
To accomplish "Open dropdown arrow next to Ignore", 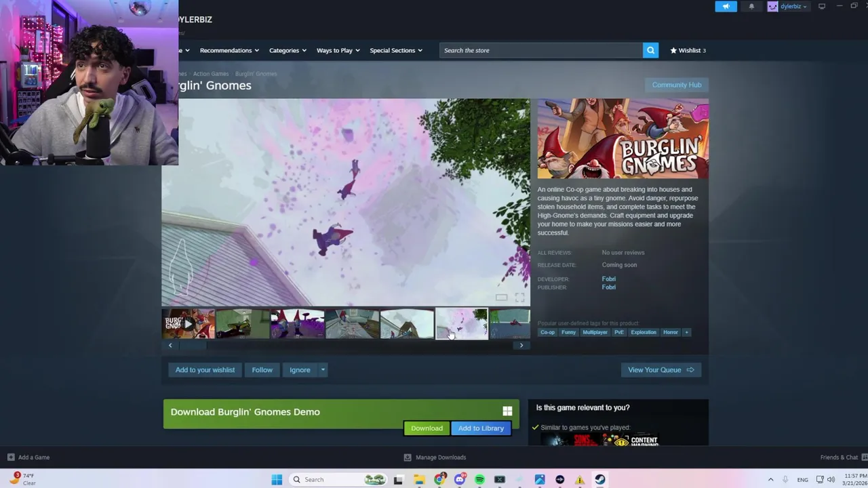I will [323, 370].
